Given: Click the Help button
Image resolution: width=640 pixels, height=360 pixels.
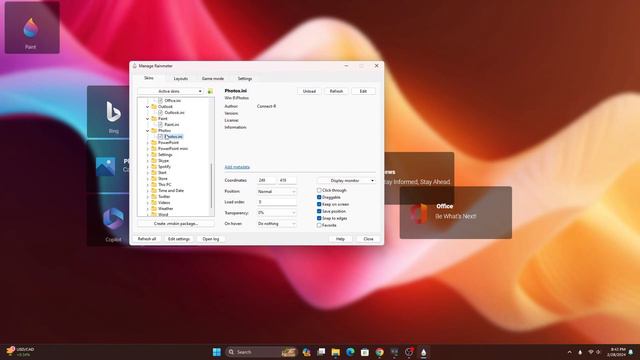Looking at the screenshot, I should [340, 239].
